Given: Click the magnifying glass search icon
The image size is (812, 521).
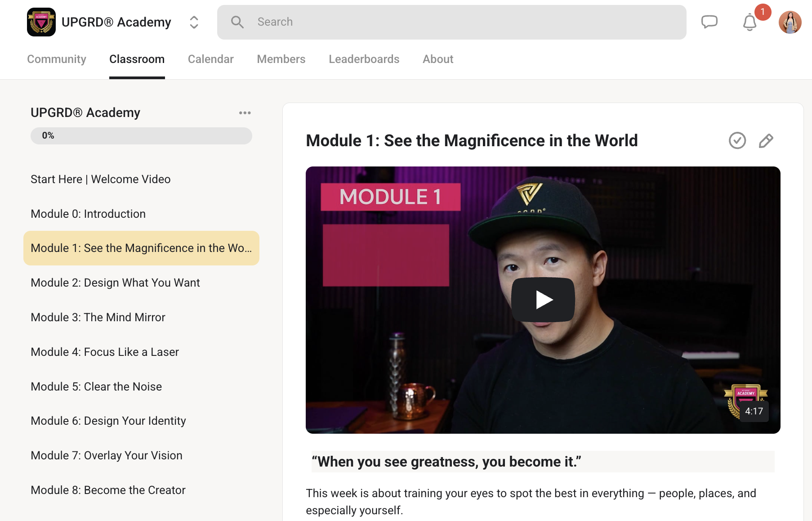Looking at the screenshot, I should (237, 22).
